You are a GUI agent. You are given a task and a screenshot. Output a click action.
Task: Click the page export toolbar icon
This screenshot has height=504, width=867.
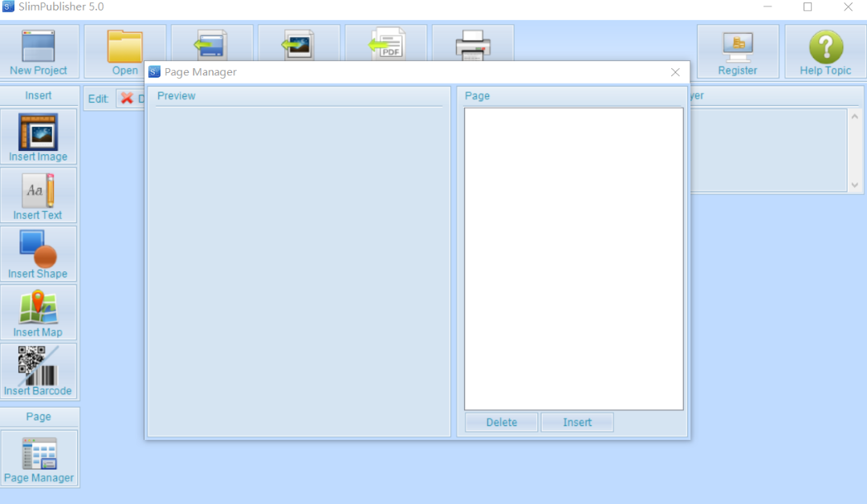(x=212, y=43)
